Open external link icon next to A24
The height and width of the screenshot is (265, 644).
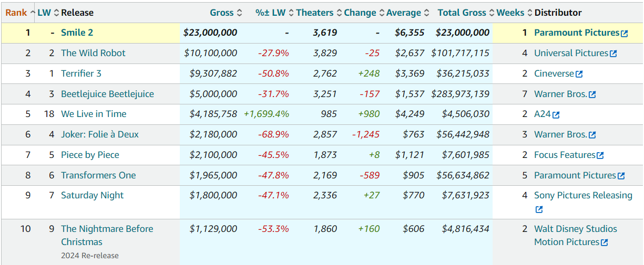(556, 115)
